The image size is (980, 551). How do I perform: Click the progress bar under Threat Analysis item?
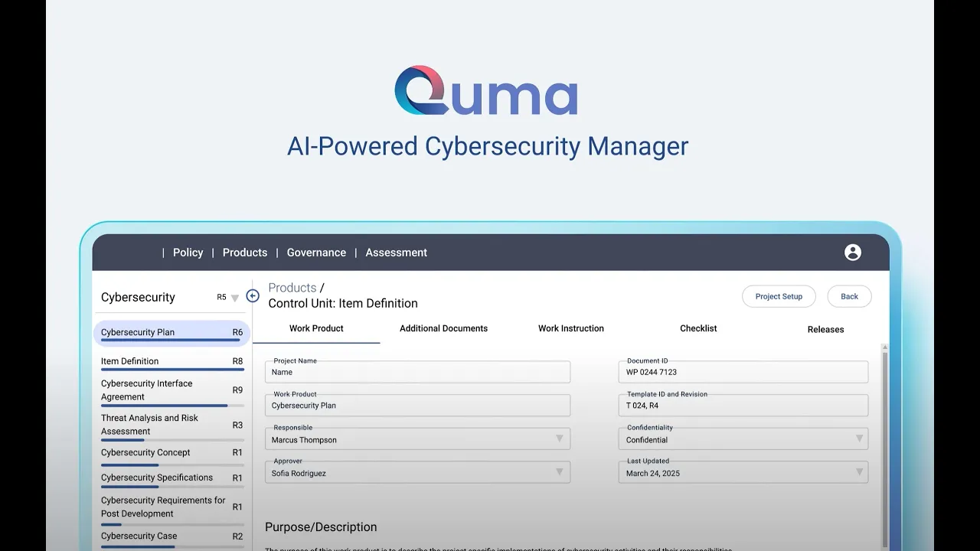pyautogui.click(x=172, y=440)
